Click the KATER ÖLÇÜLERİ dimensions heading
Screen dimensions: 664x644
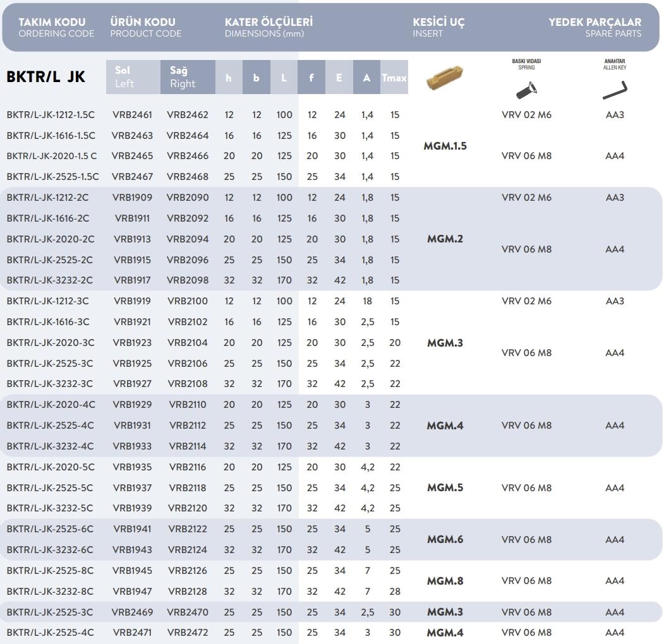(269, 27)
